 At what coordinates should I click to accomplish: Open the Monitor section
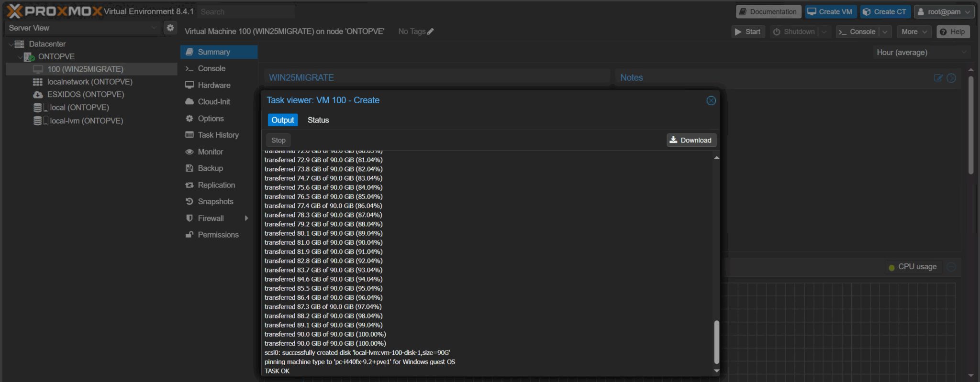click(219, 152)
